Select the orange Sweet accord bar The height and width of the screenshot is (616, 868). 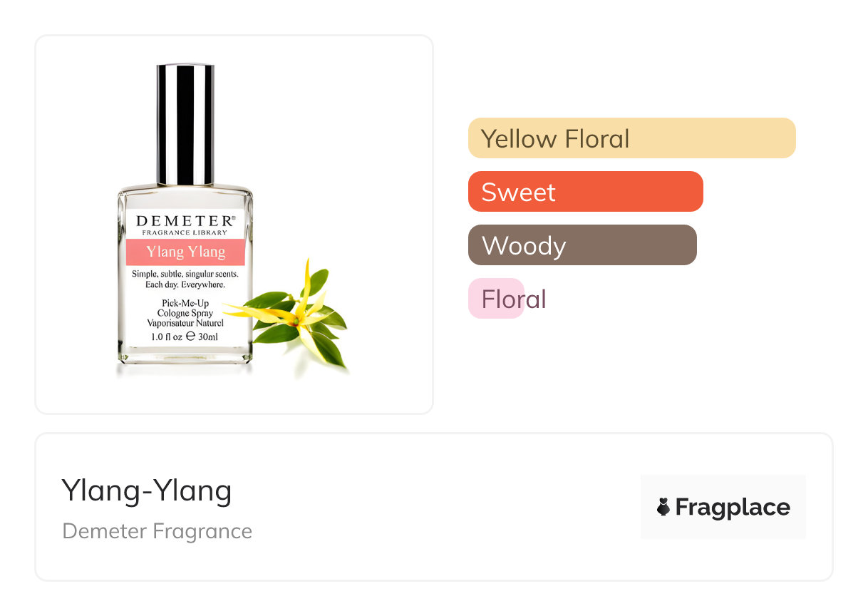[585, 192]
